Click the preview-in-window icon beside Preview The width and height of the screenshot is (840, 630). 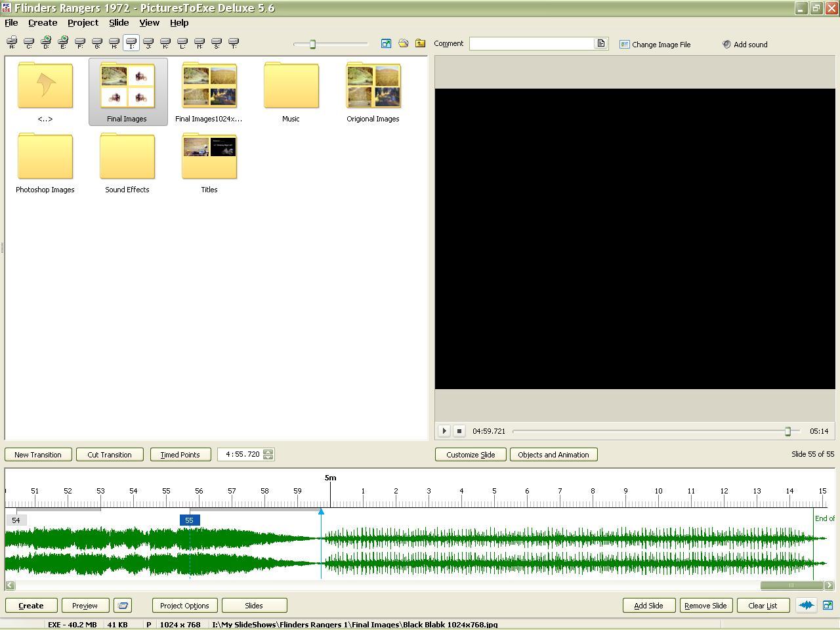point(123,606)
